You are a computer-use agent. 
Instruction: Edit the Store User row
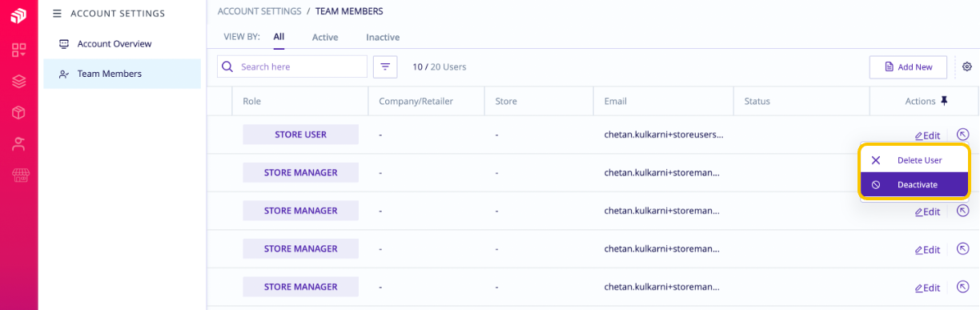[927, 135]
